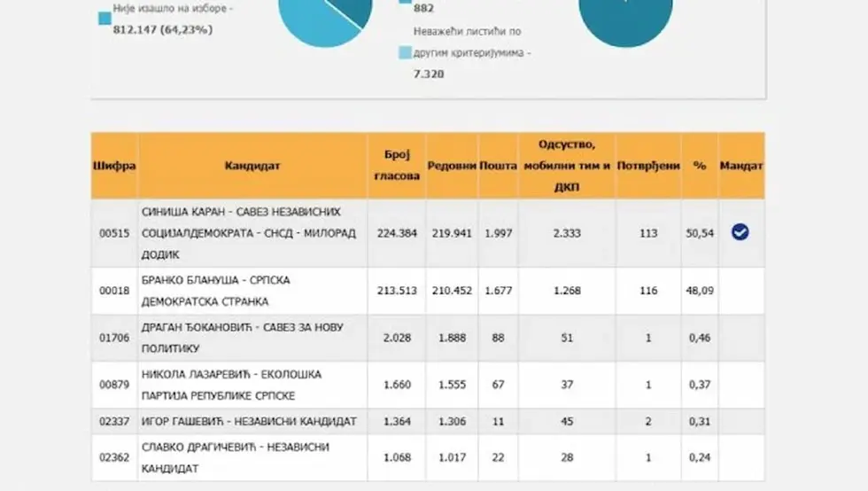Click the legend square beside Није изашло на изборе
This screenshot has width=868, height=491.
tap(105, 16)
